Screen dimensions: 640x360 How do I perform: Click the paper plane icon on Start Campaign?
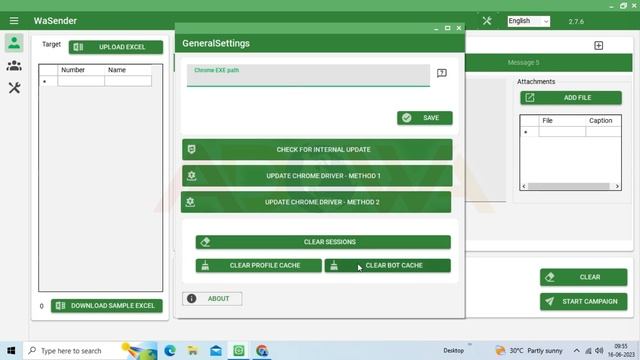click(x=550, y=301)
